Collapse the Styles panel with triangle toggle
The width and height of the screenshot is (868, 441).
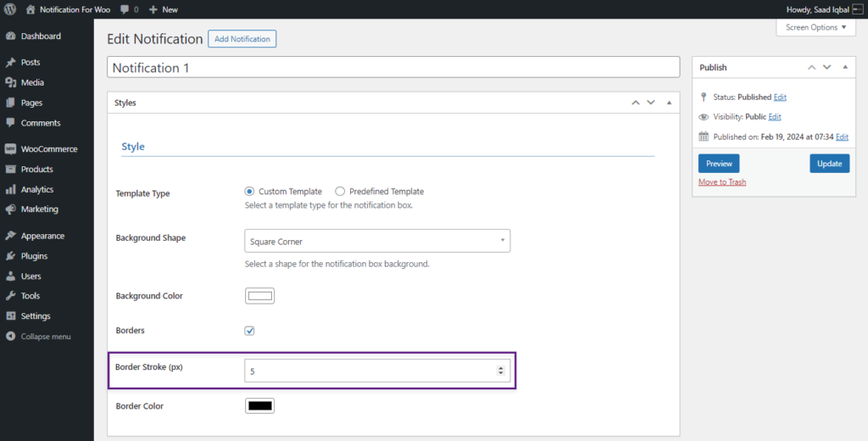click(670, 103)
